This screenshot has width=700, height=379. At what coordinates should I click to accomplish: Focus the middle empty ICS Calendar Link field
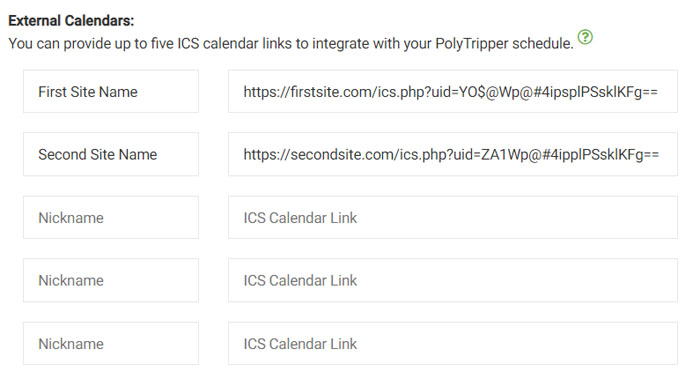(x=453, y=280)
